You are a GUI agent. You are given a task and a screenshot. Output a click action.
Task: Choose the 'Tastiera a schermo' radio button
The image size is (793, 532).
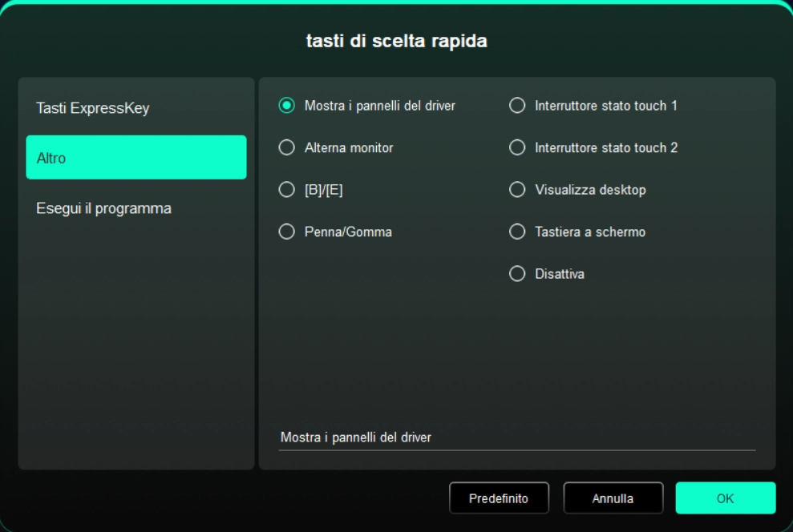pyautogui.click(x=517, y=232)
